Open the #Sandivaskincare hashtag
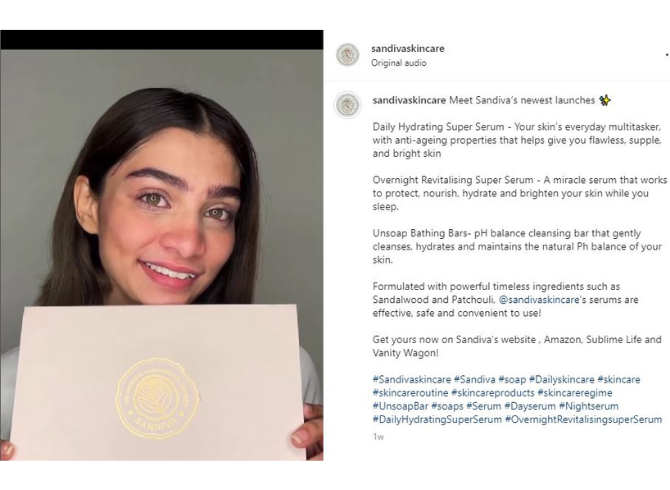The width and height of the screenshot is (670, 490). (x=411, y=379)
